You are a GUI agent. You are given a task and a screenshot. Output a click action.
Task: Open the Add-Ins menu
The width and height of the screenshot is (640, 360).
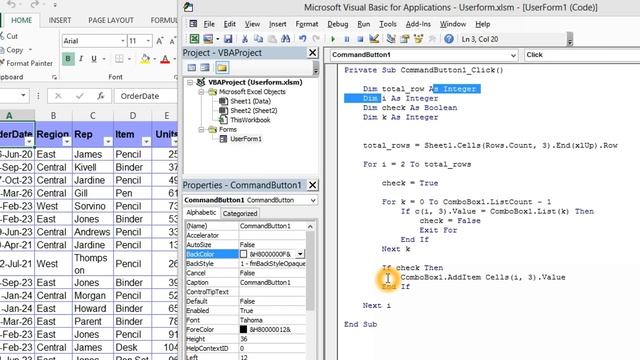(418, 24)
